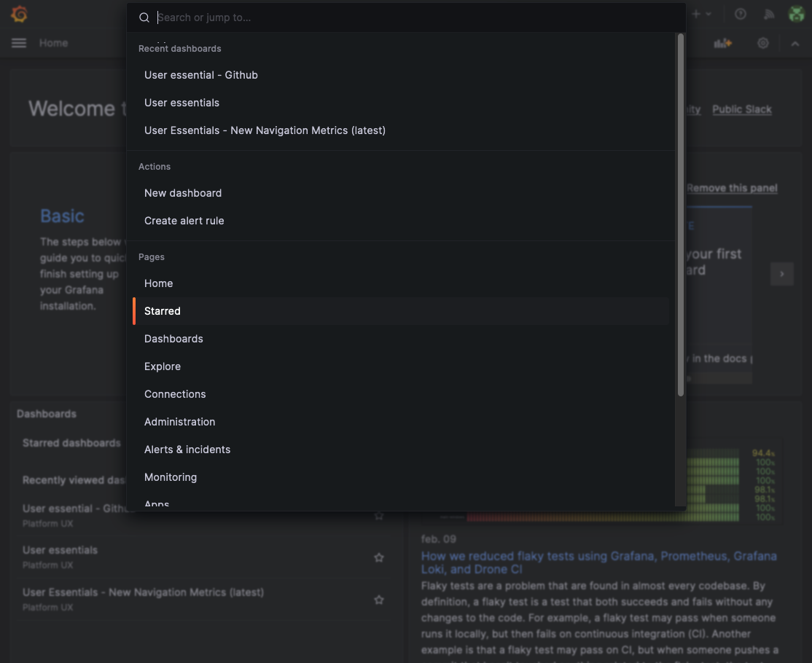
Task: Open the Public Slack link
Action: [x=741, y=109]
